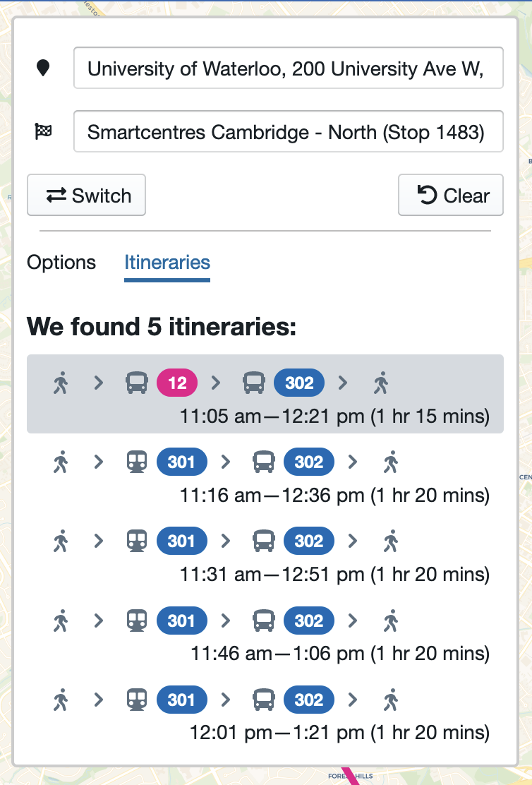
Task: Click route 302 badge in the 12:01 pm itinerary
Action: [x=308, y=700]
